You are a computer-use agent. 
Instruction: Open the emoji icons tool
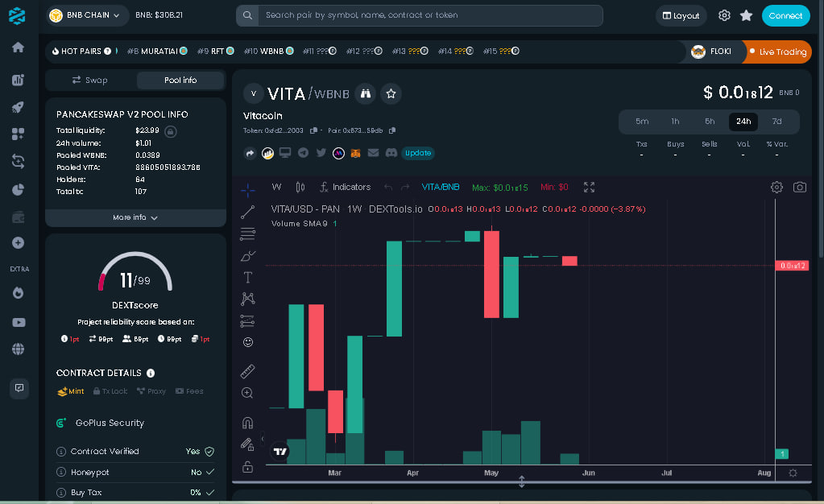tap(247, 343)
